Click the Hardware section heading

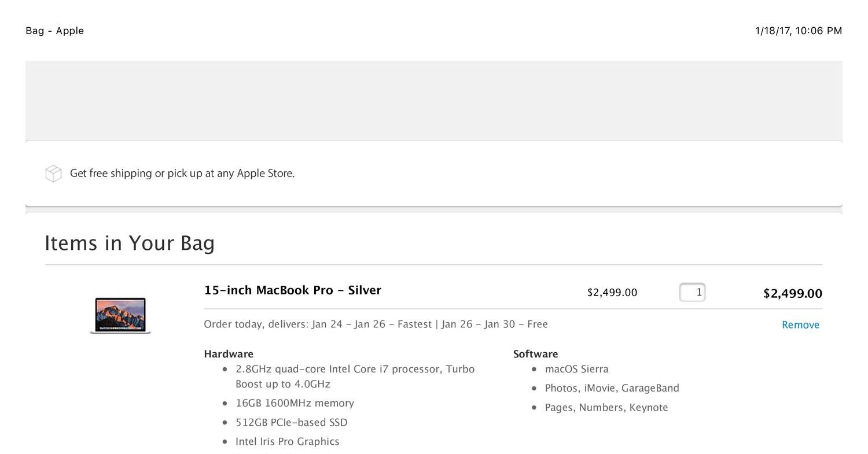pos(229,353)
